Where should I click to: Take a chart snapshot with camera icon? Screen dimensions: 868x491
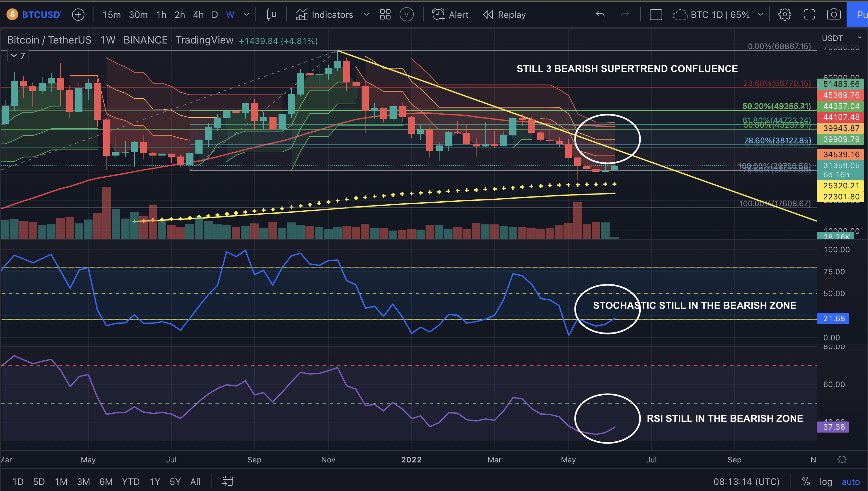834,15
